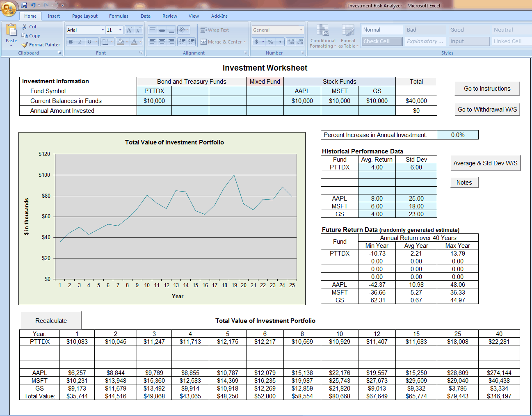This screenshot has width=532, height=416.
Task: Click the Copy button
Action: [x=31, y=36]
